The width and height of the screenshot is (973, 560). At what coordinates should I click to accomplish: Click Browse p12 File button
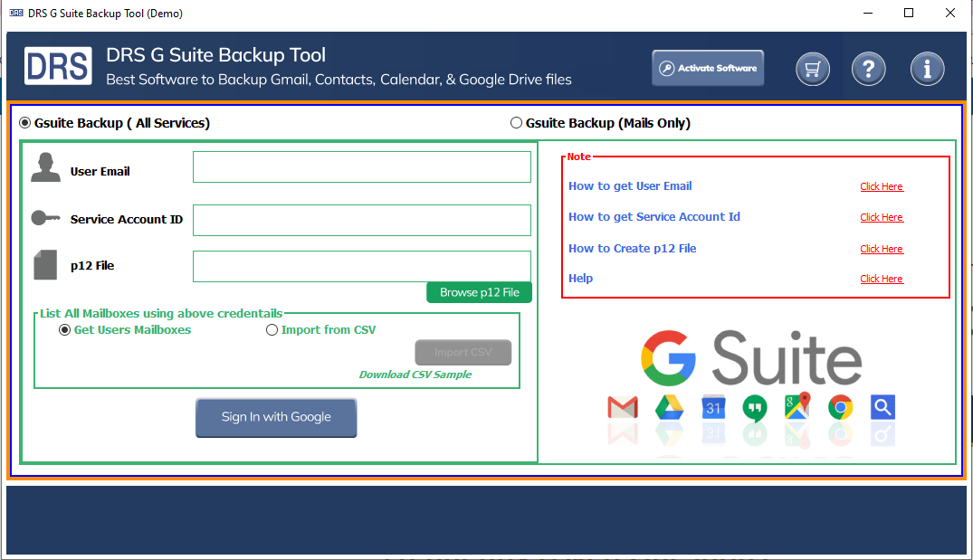tap(479, 292)
